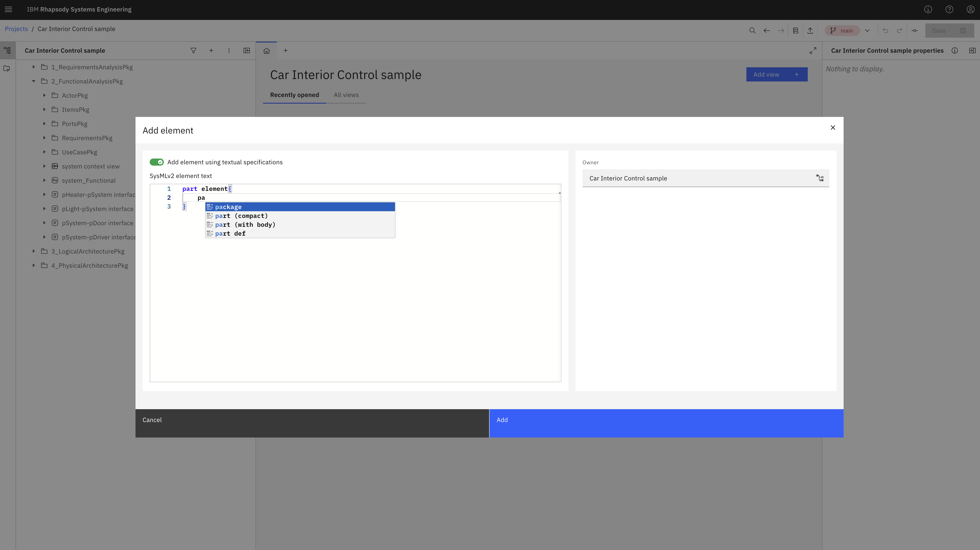Expand the 1_RequirementsAnalysisPkg folder
The width and height of the screenshot is (980, 550).
point(33,67)
